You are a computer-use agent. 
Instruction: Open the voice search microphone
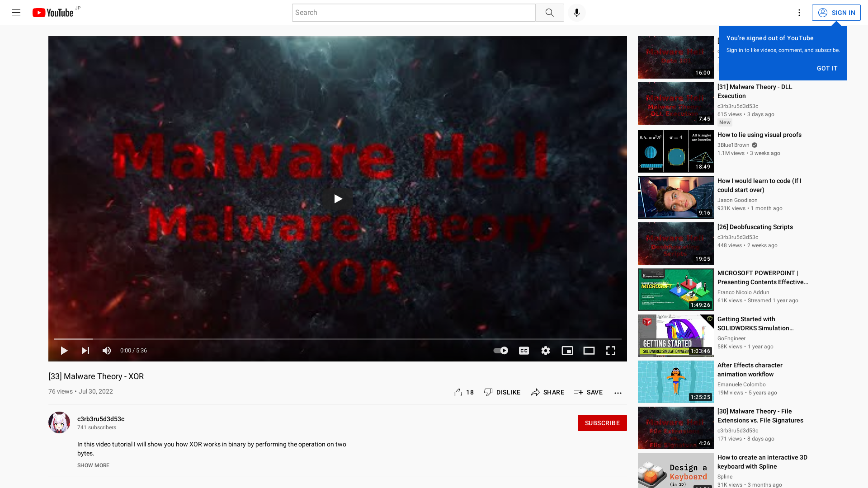[576, 12]
